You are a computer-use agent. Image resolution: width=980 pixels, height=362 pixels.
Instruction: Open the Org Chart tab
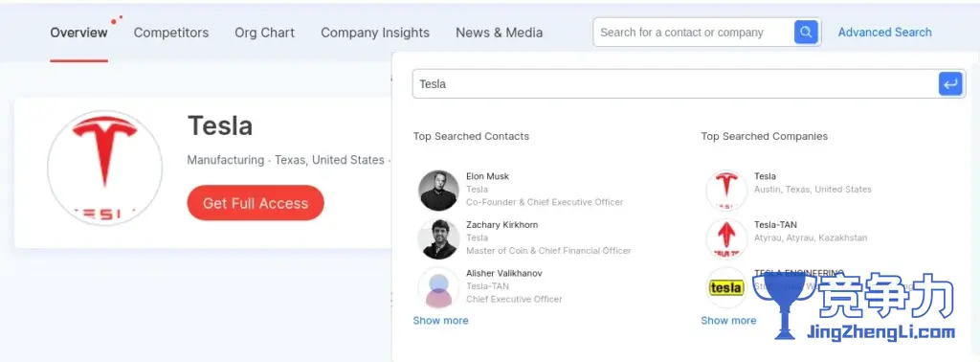click(x=264, y=33)
